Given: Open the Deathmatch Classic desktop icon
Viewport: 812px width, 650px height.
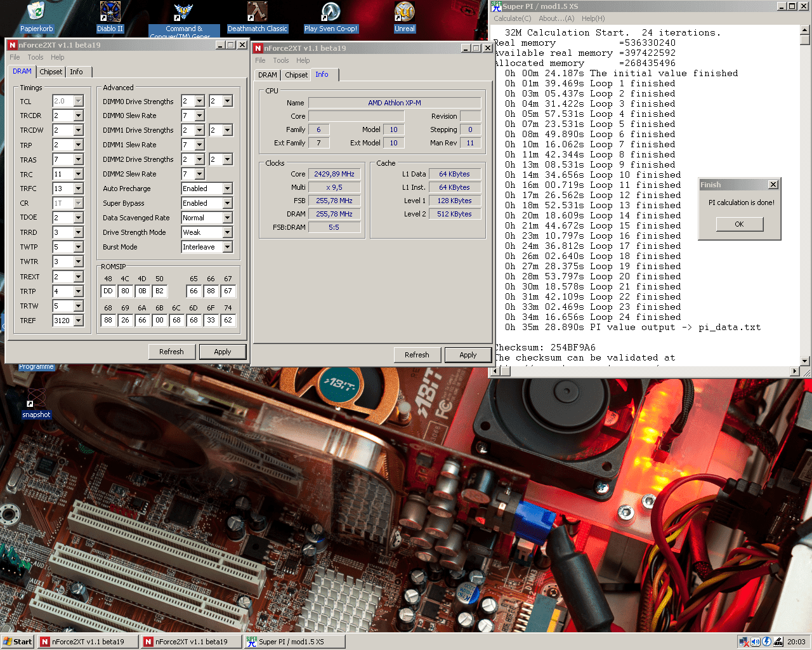Looking at the screenshot, I should tap(257, 11).
